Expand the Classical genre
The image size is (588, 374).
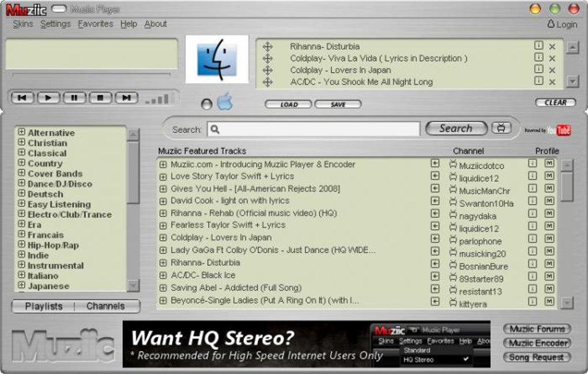[22, 152]
